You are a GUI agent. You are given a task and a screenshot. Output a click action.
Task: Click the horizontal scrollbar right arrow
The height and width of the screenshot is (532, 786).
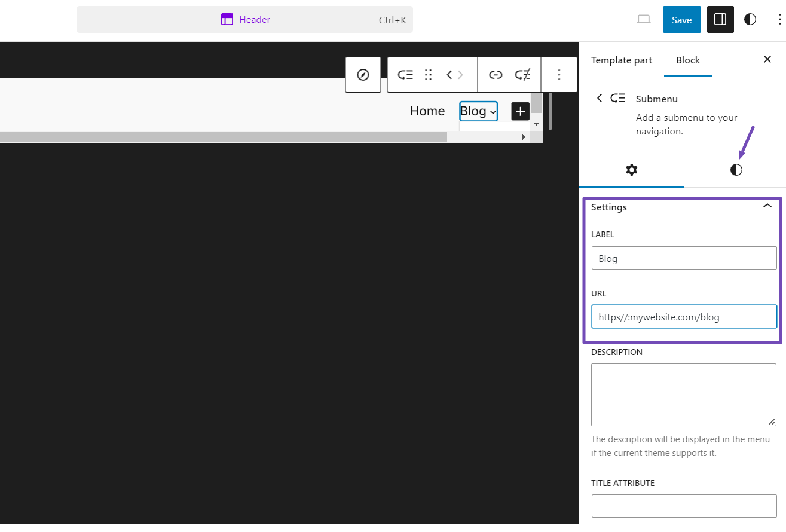click(x=524, y=137)
